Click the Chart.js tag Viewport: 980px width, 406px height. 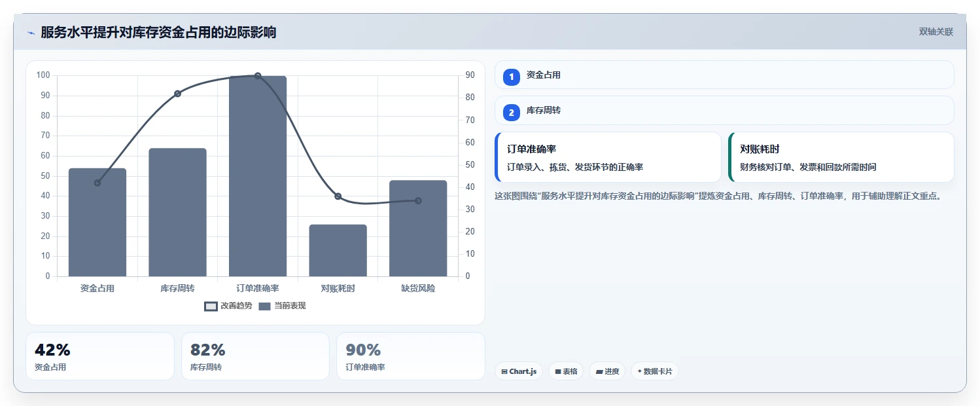[519, 371]
